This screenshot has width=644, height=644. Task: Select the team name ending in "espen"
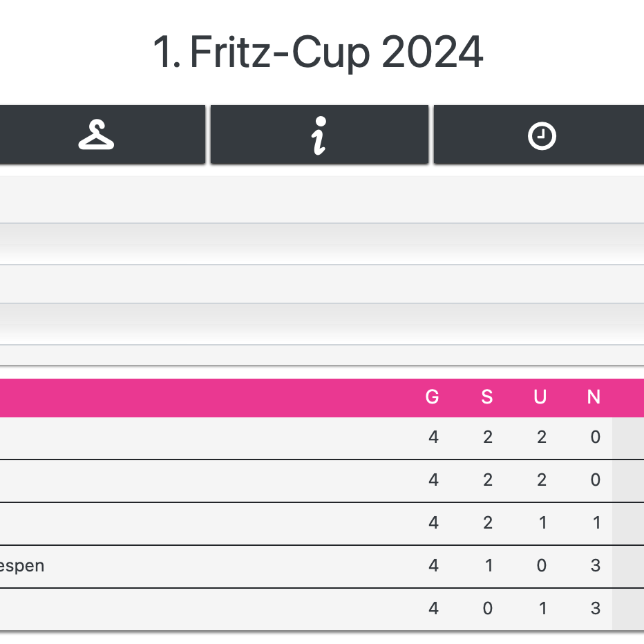pos(22,566)
